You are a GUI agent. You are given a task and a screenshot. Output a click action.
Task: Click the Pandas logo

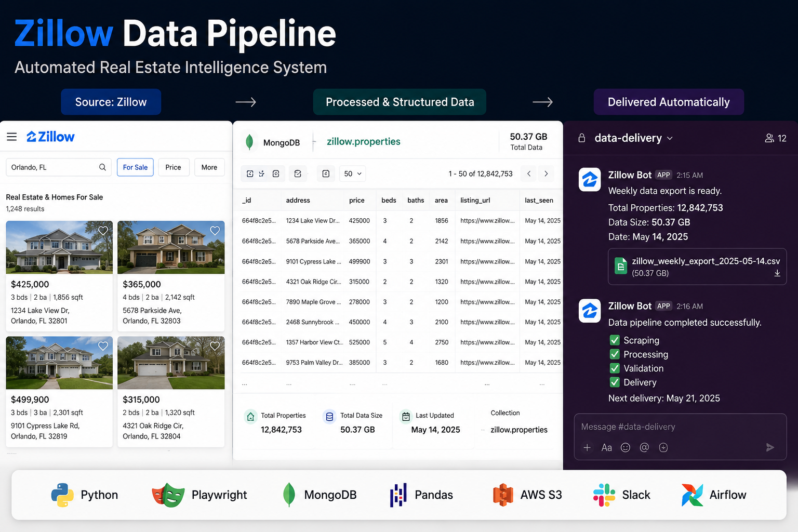coord(398,495)
